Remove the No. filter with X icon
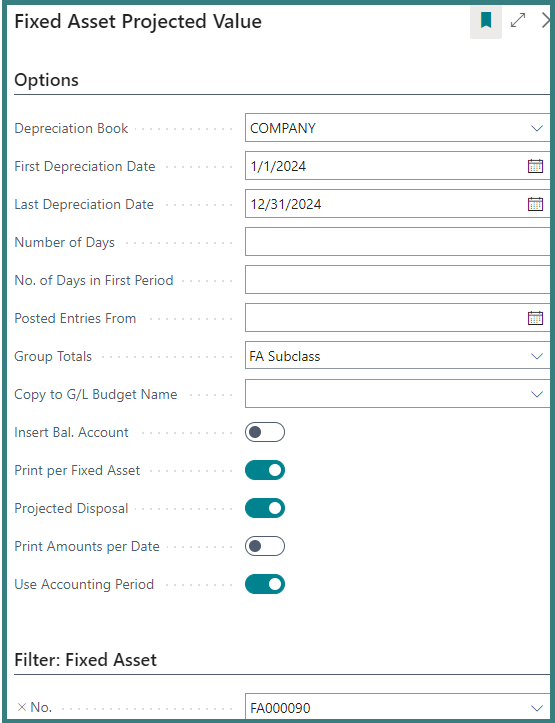Image resolution: width=555 pixels, height=723 pixels. point(21,707)
